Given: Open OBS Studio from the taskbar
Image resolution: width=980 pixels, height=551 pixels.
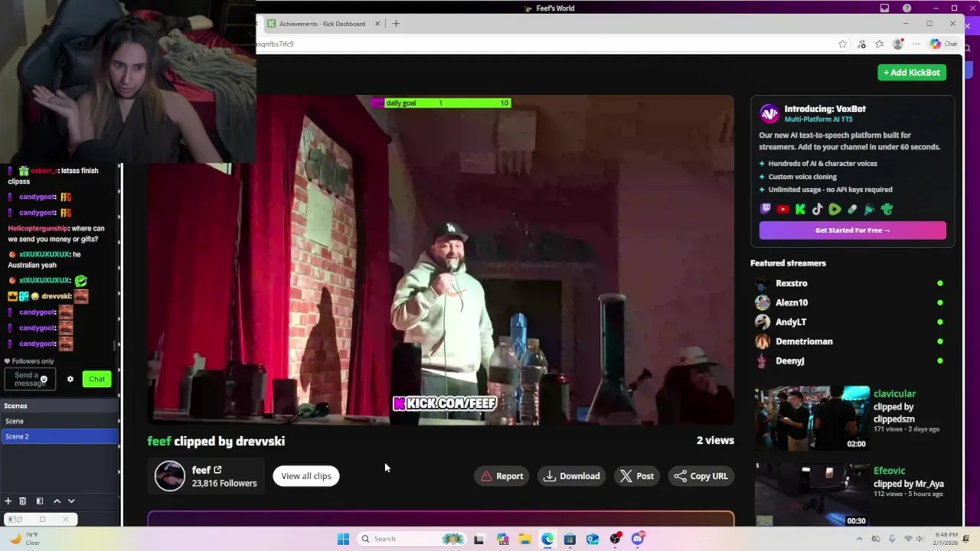Looking at the screenshot, I should click(x=615, y=539).
